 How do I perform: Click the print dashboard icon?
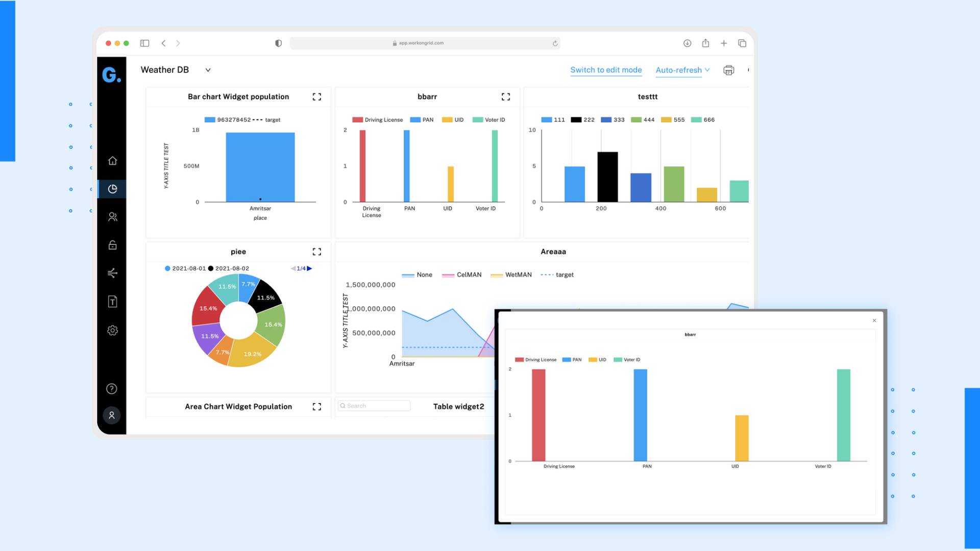(x=728, y=70)
